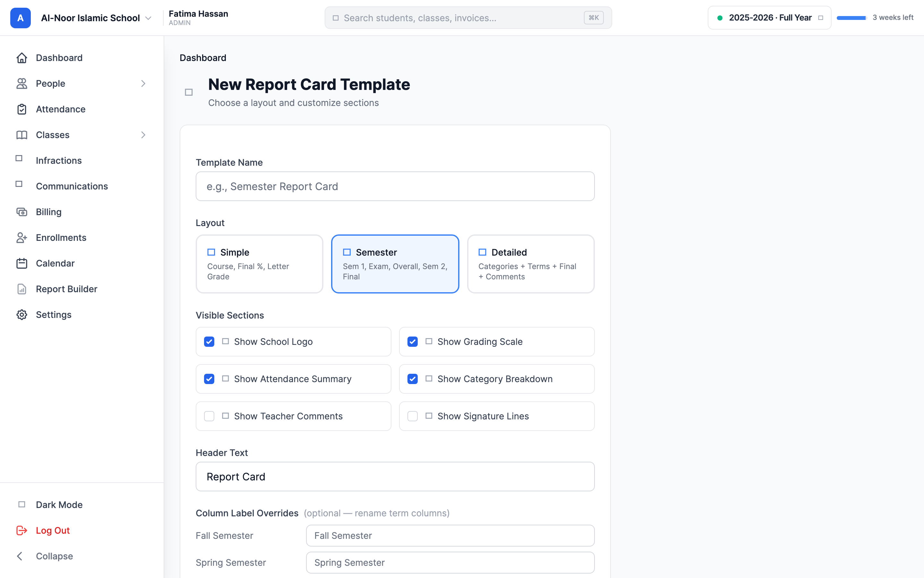Viewport: 924px width, 578px height.
Task: Click the Simple layout icon
Action: point(211,252)
